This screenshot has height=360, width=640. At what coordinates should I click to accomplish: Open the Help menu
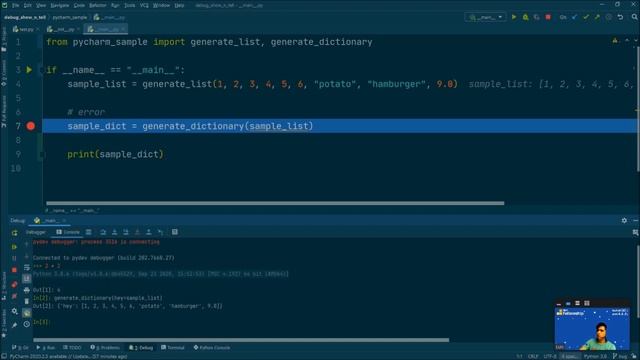pos(179,5)
